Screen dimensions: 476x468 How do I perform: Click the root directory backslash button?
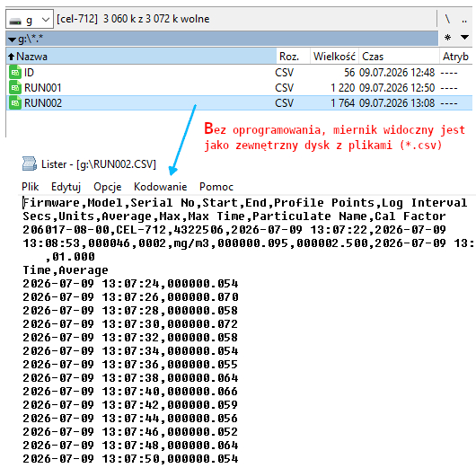click(x=447, y=19)
